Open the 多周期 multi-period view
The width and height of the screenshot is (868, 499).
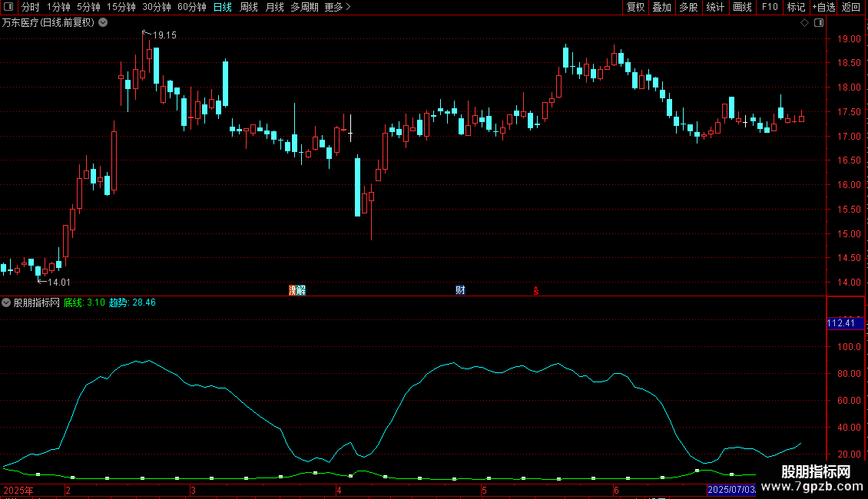pyautogui.click(x=304, y=7)
